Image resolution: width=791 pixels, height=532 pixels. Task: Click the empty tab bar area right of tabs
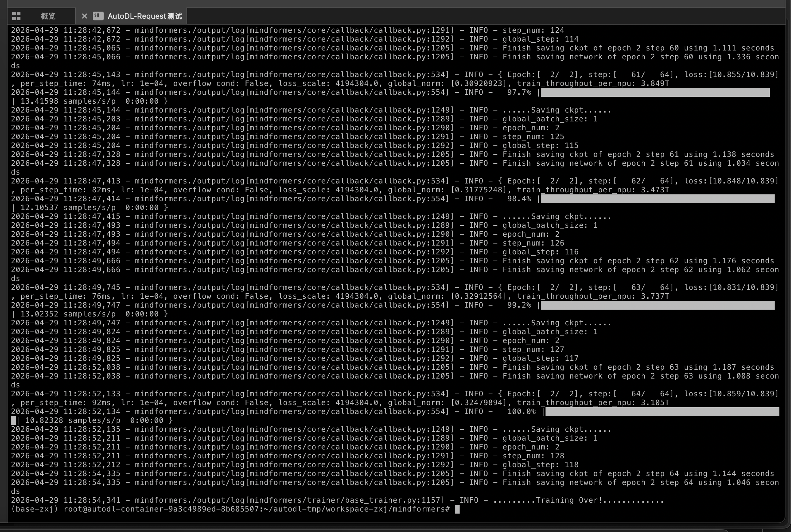click(x=477, y=16)
